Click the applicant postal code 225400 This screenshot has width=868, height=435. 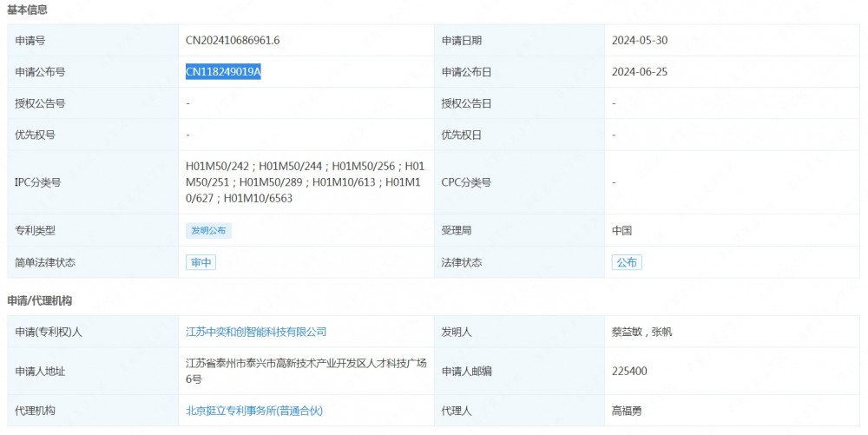point(628,371)
